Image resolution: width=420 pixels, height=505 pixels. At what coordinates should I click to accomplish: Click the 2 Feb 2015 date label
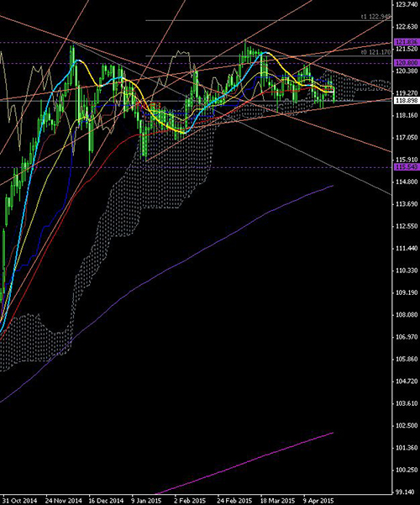[190, 501]
